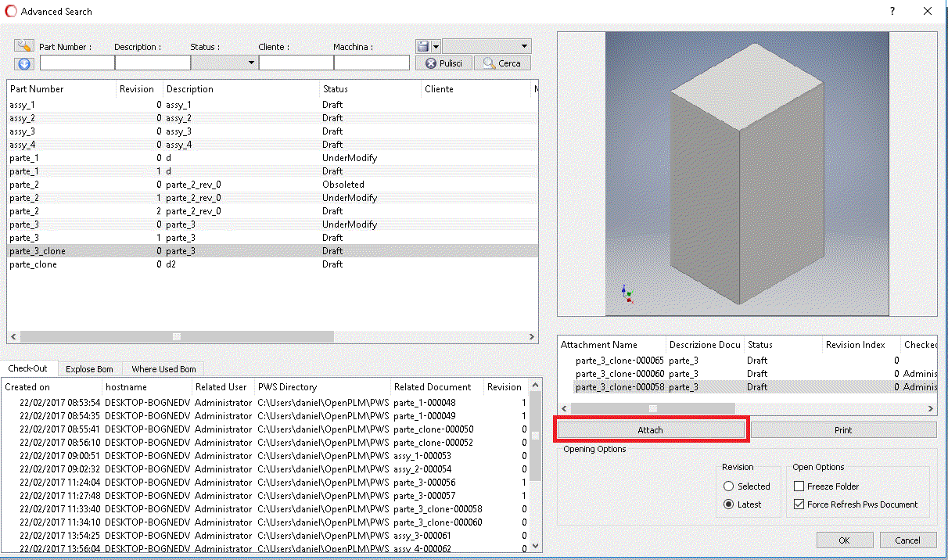The height and width of the screenshot is (560, 948).
Task: Open the save icon's dropdown arrow
Action: click(x=434, y=45)
